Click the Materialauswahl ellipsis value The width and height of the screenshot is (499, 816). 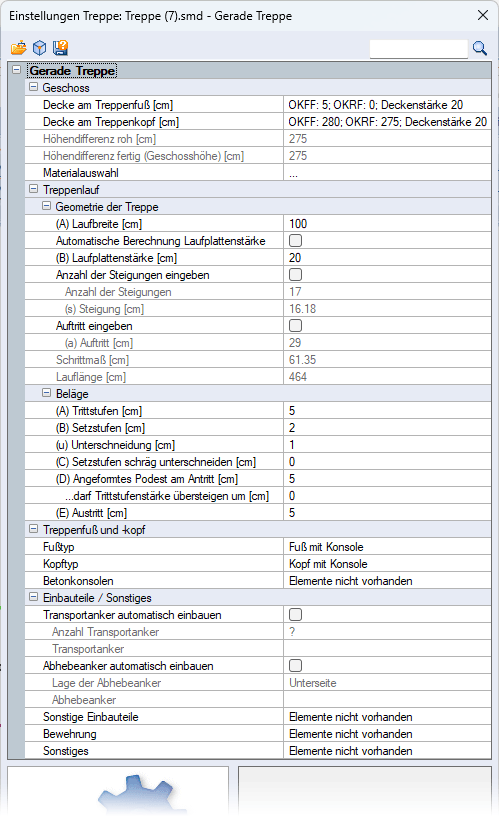point(387,173)
